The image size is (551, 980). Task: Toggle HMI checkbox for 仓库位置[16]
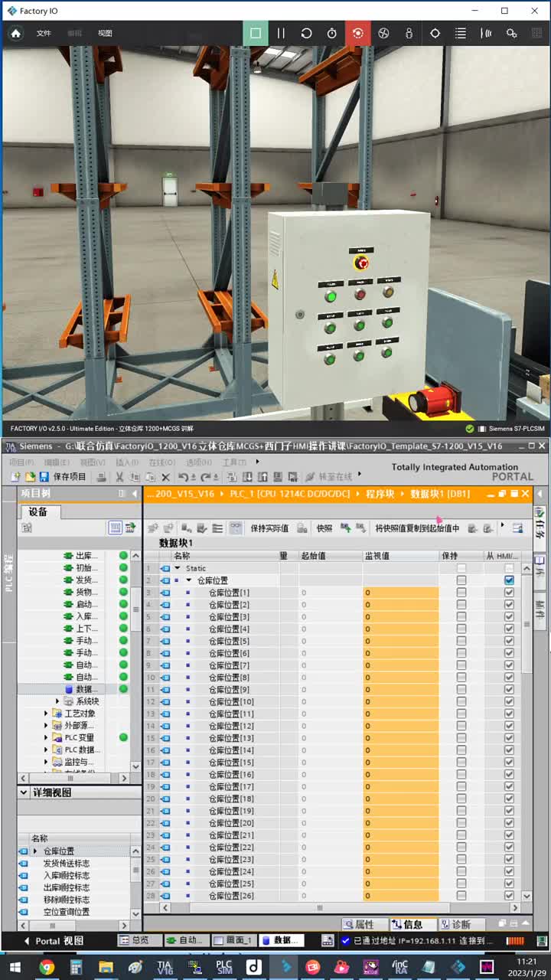509,775
